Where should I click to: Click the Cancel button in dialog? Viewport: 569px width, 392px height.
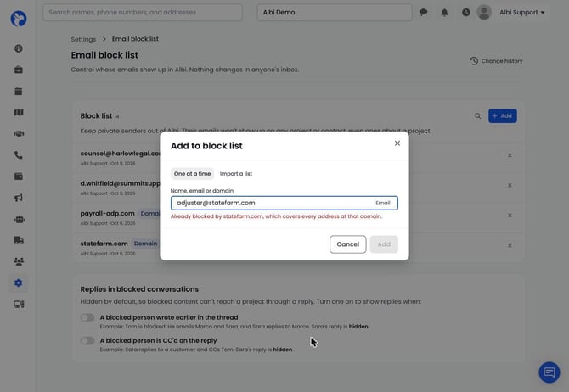click(347, 244)
